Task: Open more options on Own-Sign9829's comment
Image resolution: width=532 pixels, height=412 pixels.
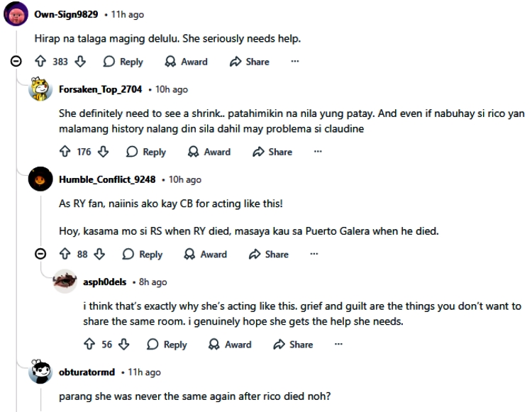Action: [x=295, y=62]
